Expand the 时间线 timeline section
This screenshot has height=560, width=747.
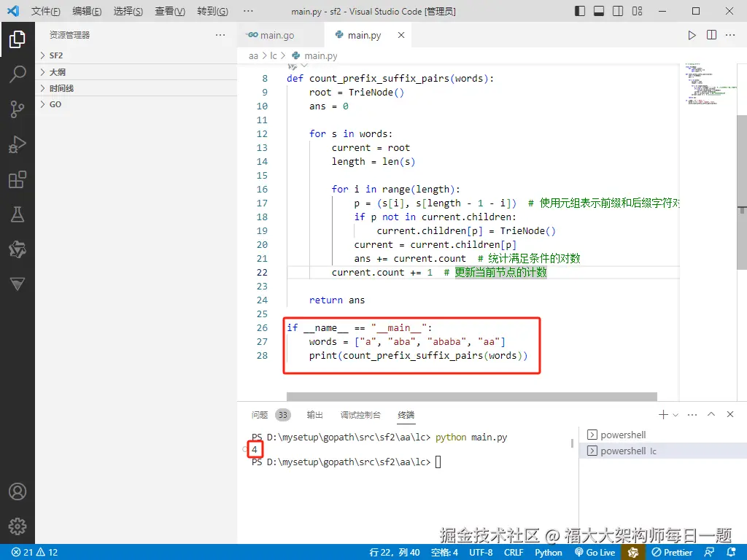click(x=136, y=88)
